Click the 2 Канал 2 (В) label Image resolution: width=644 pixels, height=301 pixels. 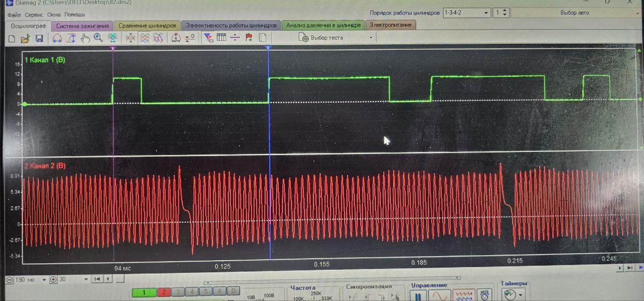tap(45, 166)
